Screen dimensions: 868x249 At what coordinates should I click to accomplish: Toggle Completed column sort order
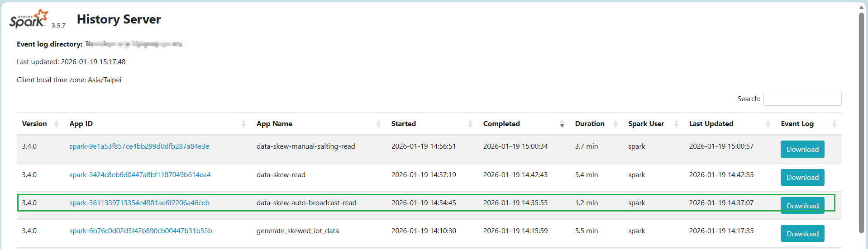[x=562, y=124]
